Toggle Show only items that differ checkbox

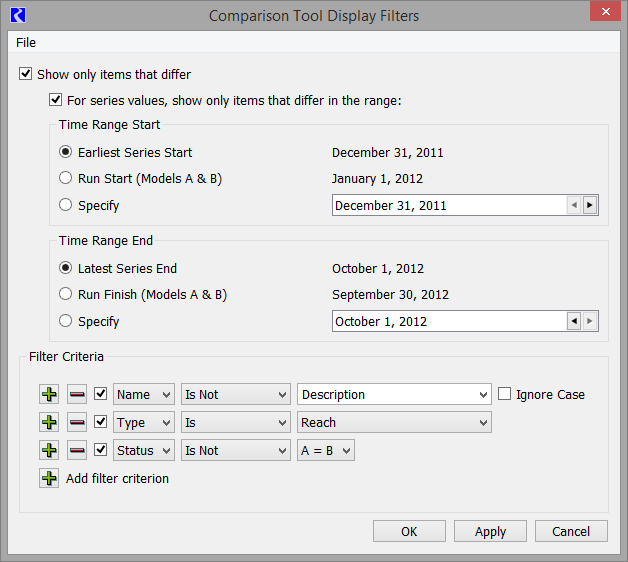tap(26, 74)
